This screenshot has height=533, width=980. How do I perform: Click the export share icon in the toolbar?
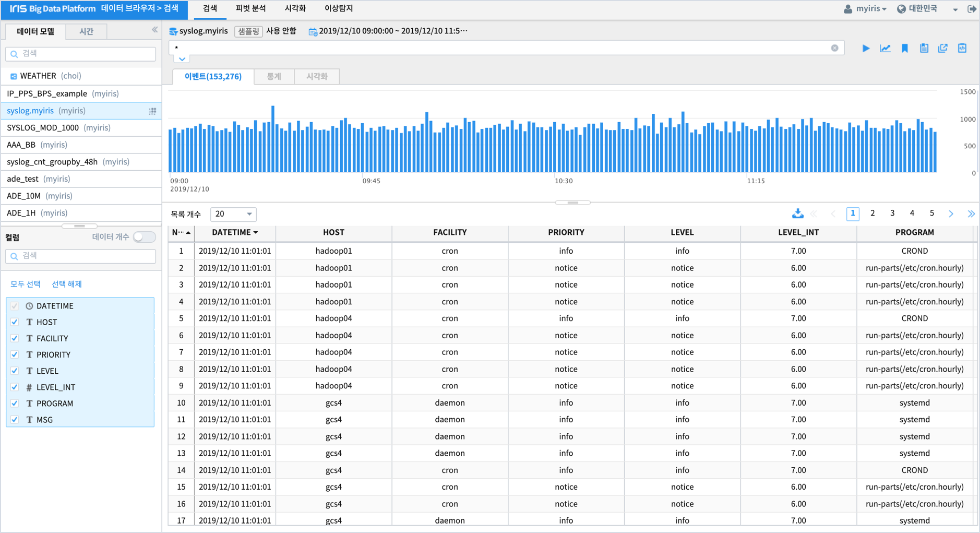click(x=943, y=49)
